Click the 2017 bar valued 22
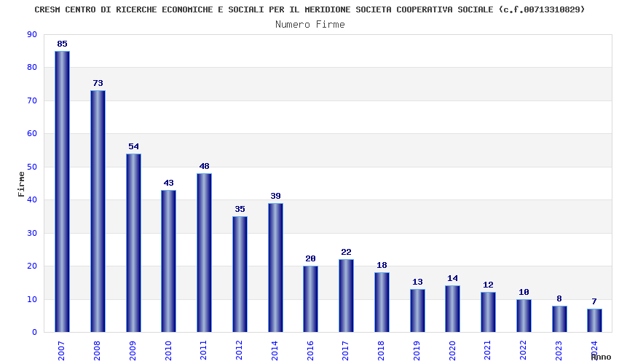The image size is (619, 364). (x=346, y=296)
